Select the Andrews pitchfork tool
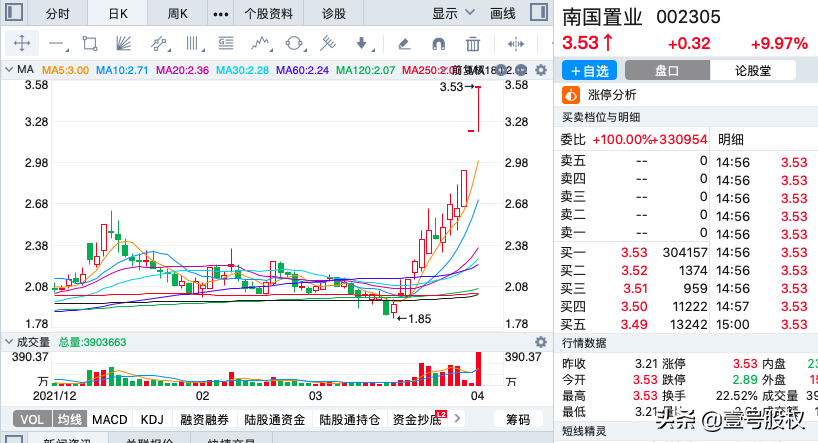 [x=328, y=43]
